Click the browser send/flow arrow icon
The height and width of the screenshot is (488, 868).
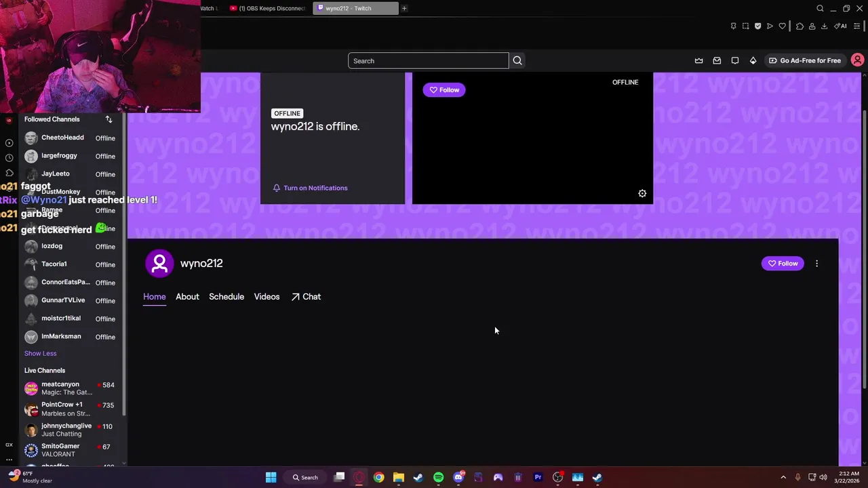(x=770, y=26)
